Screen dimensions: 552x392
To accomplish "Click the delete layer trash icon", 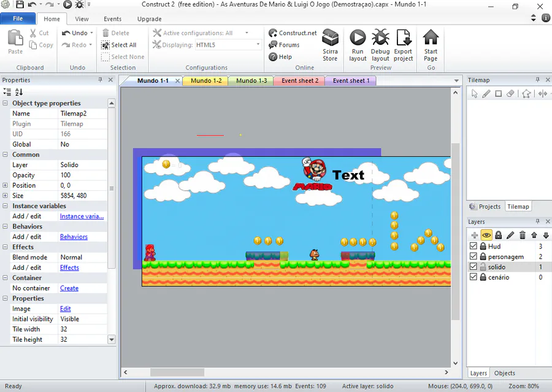I will pyautogui.click(x=523, y=236).
